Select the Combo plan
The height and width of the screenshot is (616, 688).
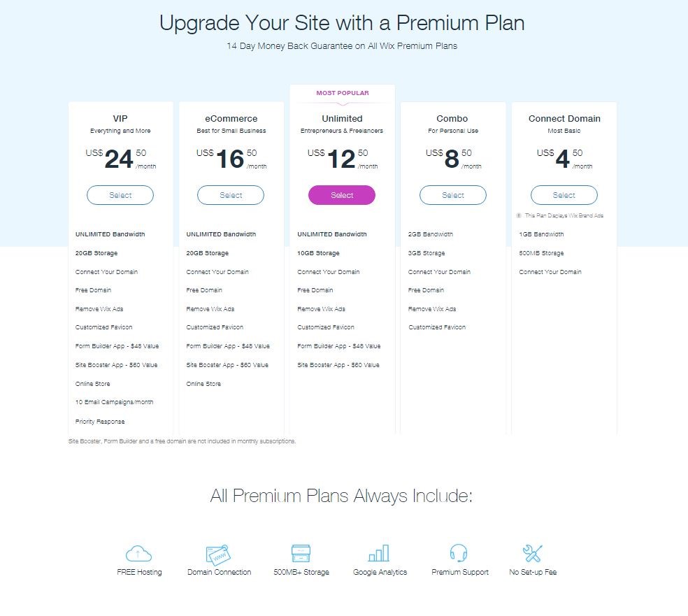[453, 195]
